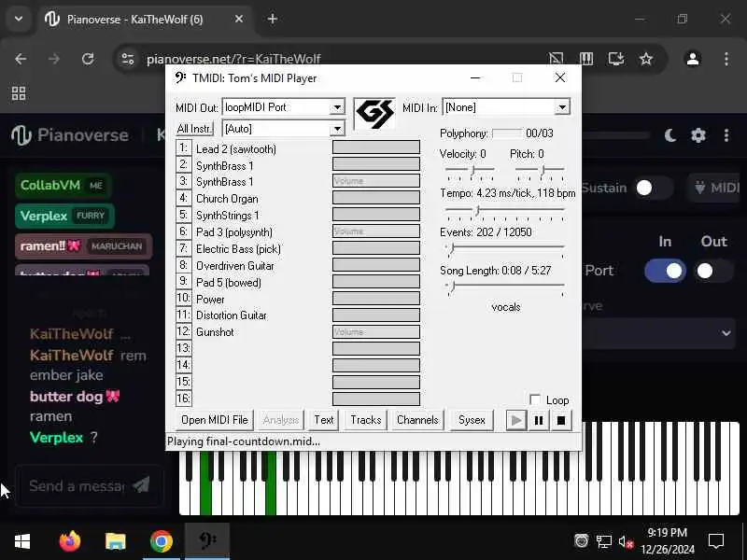Click the Song Length position slider
The width and height of the screenshot is (747, 560).
point(505,287)
